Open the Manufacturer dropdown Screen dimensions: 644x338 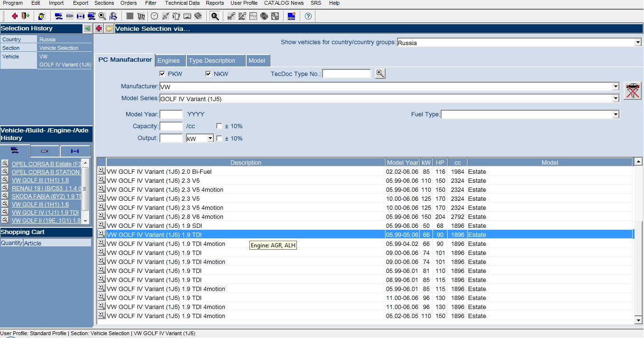coord(616,86)
